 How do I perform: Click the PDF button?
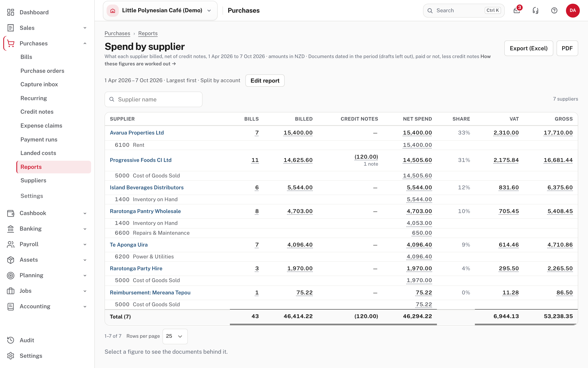click(567, 48)
